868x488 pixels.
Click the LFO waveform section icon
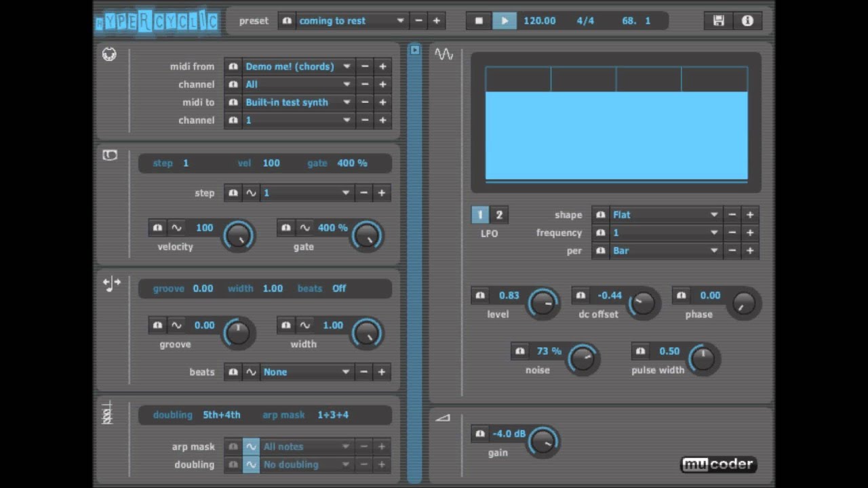coord(444,54)
